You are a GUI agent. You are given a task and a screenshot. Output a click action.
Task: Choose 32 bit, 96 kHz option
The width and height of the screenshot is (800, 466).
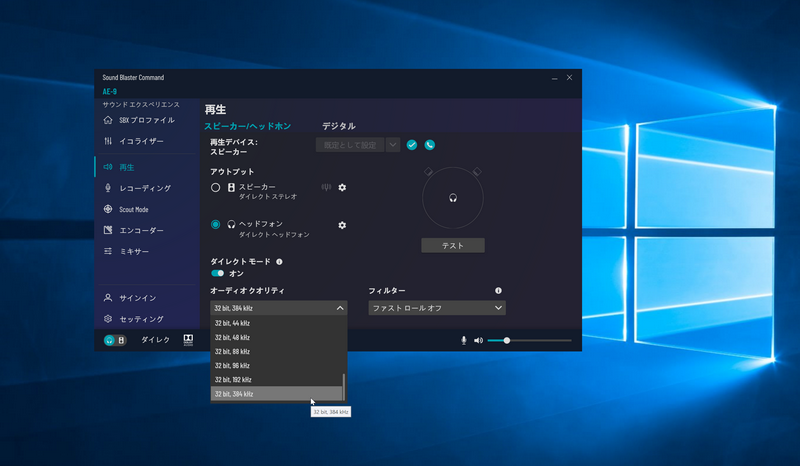(276, 365)
